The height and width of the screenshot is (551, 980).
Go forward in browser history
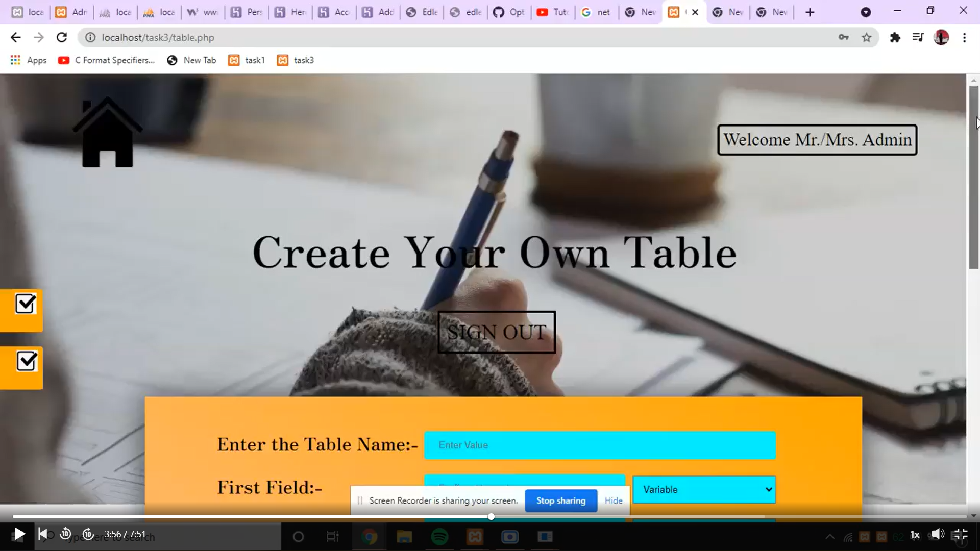(39, 37)
